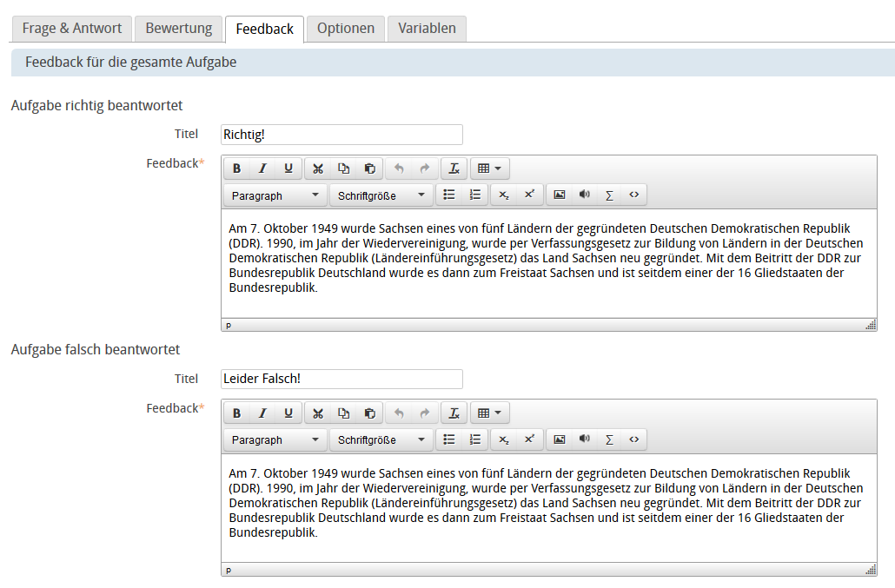
Task: Open Schriftgröße dropdown in upper editor
Action: point(381,195)
